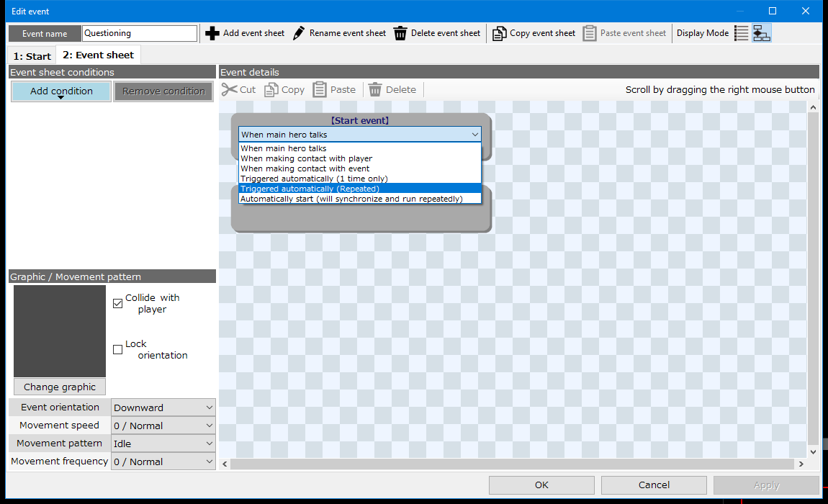Switch to the '2: Event sheet' tab
This screenshot has height=504, width=828.
click(x=98, y=55)
